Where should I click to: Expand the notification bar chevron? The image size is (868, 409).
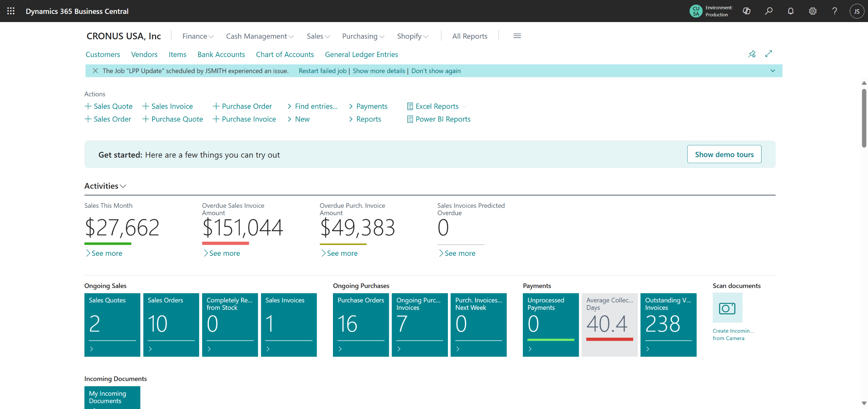point(772,71)
